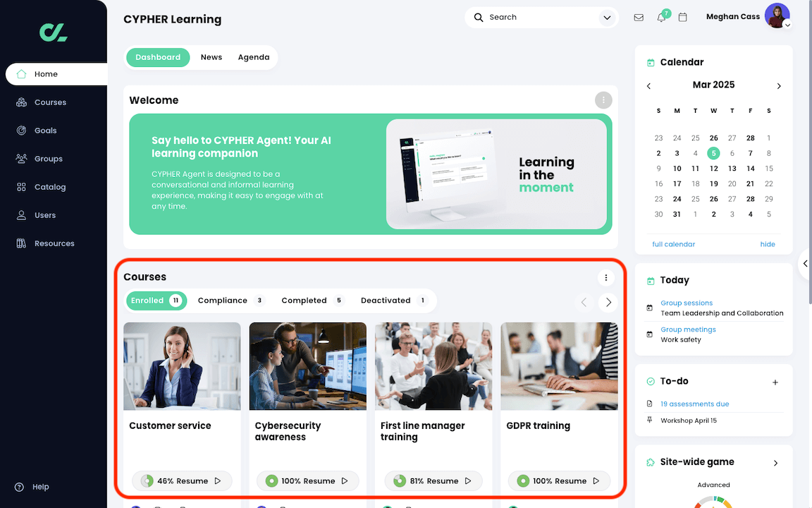Open Home in the sidebar
This screenshot has height=508, width=812.
[x=56, y=74]
